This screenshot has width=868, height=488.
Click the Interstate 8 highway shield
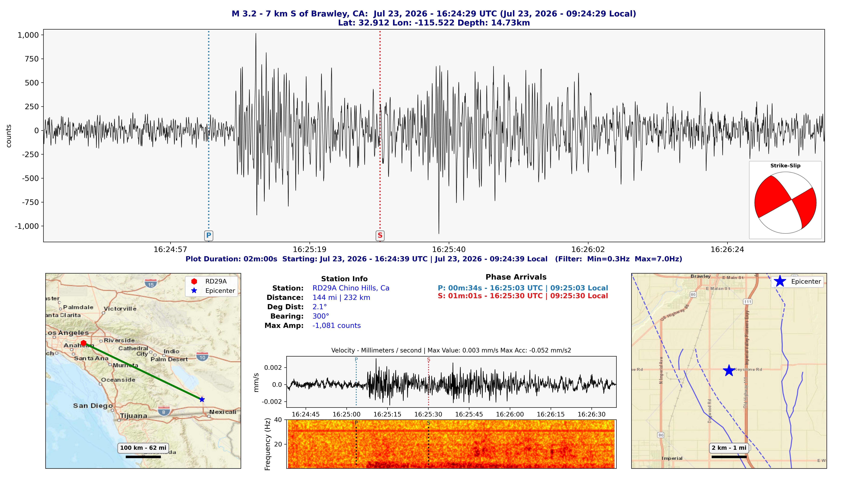point(164,411)
